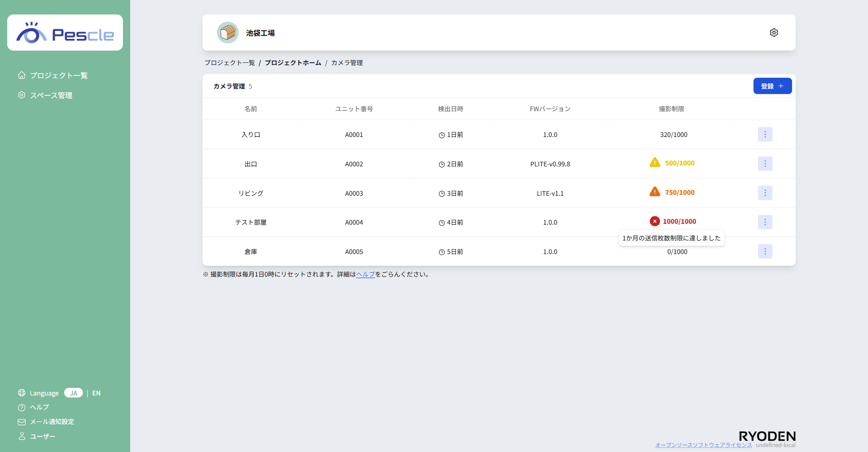
Task: Expand the actions menu for the リビング camera
Action: (x=765, y=193)
